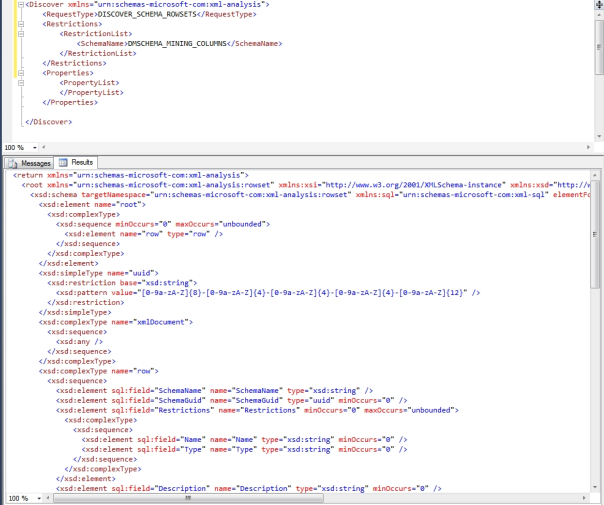This screenshot has width=604, height=505.
Task: Collapse the Discover XML element
Action: (21, 5)
